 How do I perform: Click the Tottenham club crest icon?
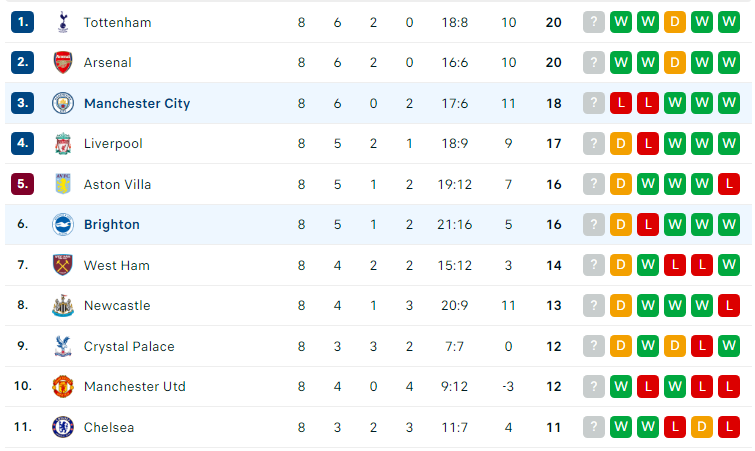[63, 22]
